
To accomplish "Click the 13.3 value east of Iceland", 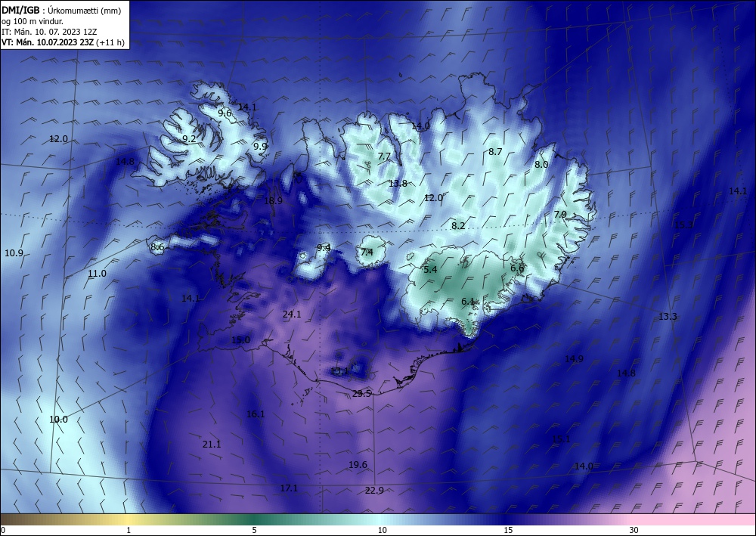I will click(x=668, y=316).
